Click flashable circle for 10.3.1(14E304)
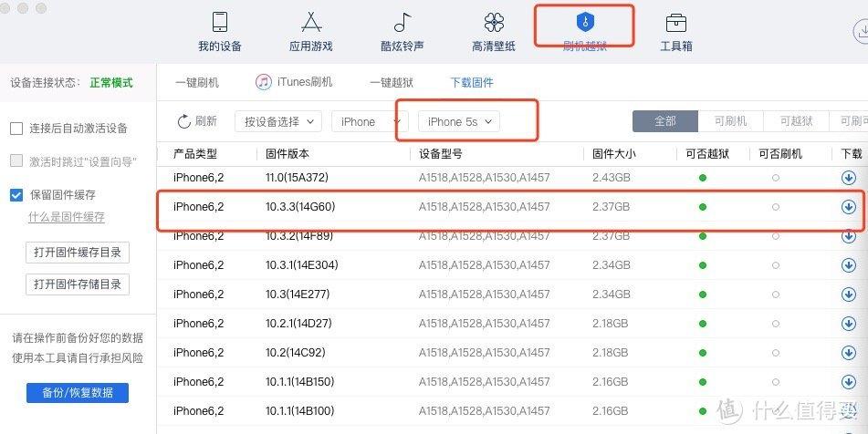 [x=776, y=265]
